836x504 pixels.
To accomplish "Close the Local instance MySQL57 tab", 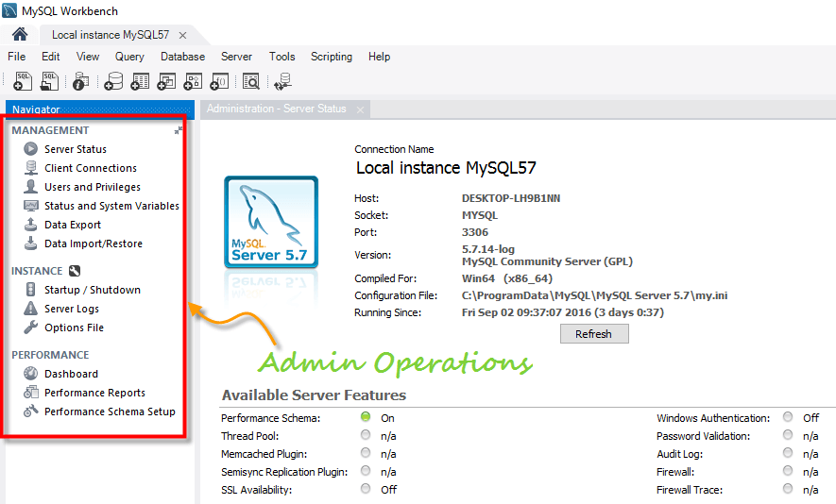I will click(x=183, y=35).
